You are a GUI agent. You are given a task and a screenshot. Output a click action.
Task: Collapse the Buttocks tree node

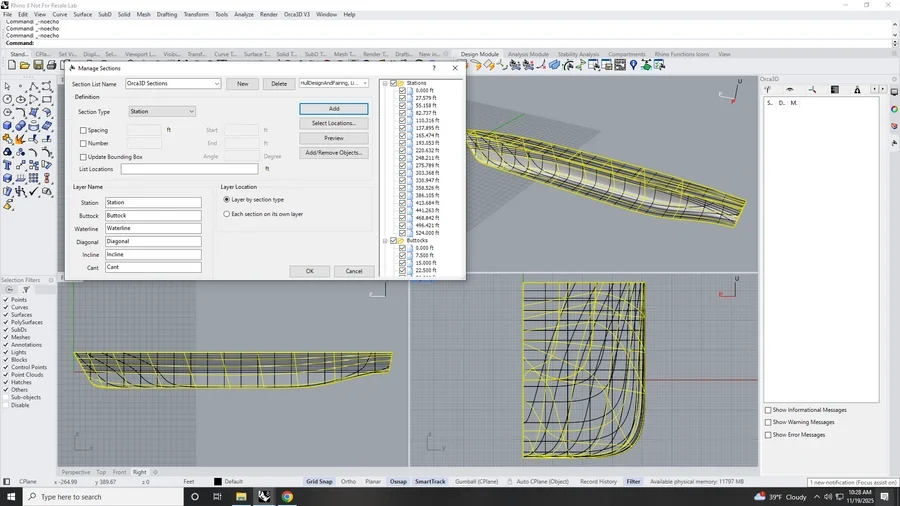(x=385, y=241)
